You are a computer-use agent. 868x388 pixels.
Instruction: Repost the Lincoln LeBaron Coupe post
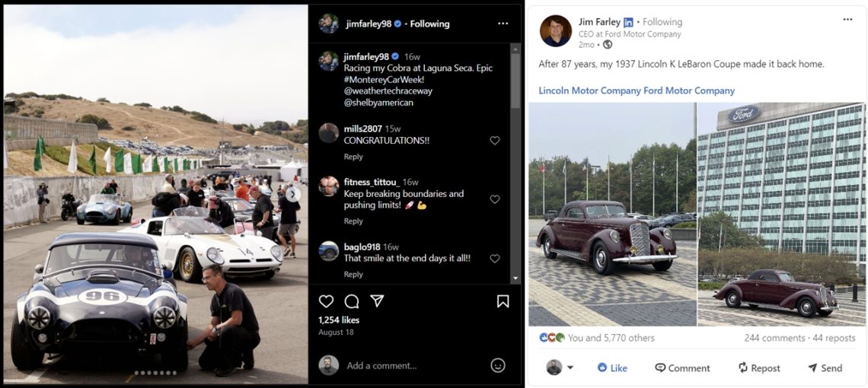pyautogui.click(x=758, y=368)
